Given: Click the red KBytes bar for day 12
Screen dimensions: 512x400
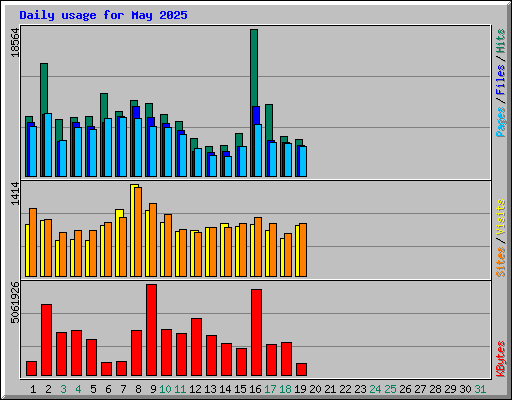Looking at the screenshot, I should coord(196,347).
